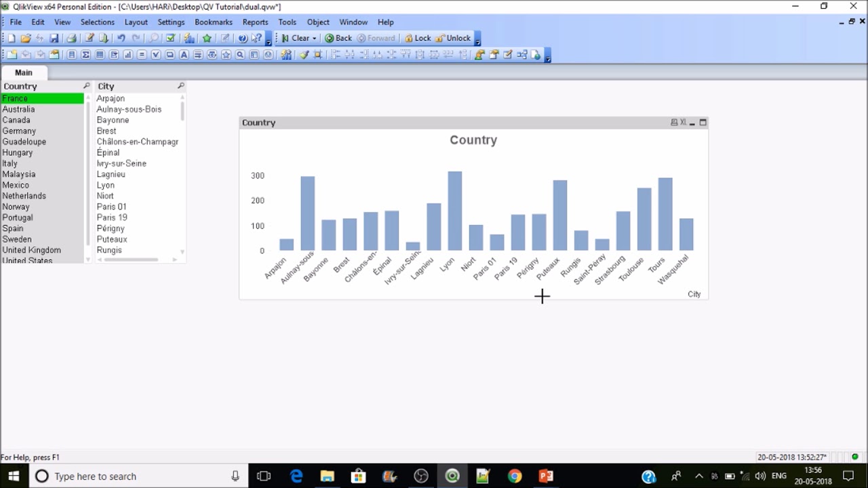The image size is (868, 488).
Task: Open design toolbar options arrow
Action: click(x=548, y=56)
